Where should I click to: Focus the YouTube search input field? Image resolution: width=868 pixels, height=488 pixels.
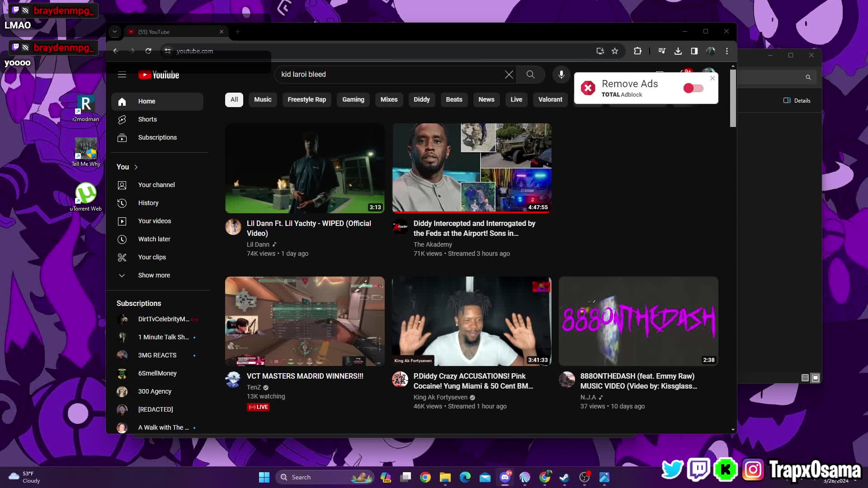tap(391, 75)
